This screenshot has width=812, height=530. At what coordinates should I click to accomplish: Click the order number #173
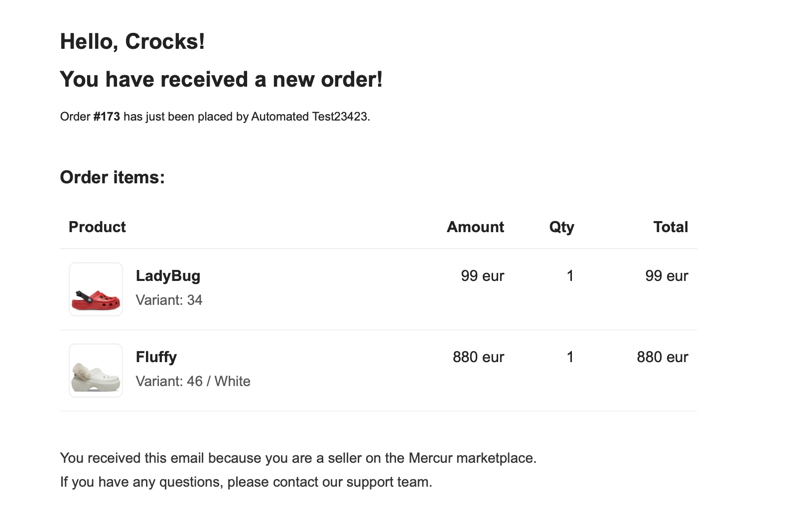coord(107,117)
